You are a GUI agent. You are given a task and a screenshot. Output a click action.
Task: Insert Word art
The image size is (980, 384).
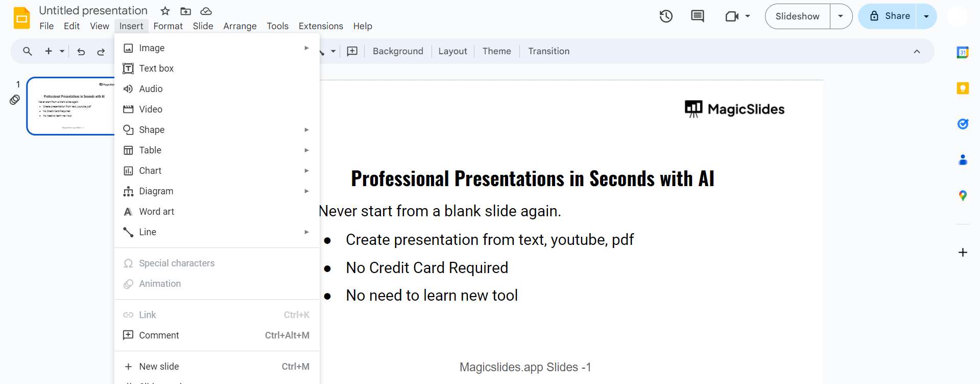217,212
